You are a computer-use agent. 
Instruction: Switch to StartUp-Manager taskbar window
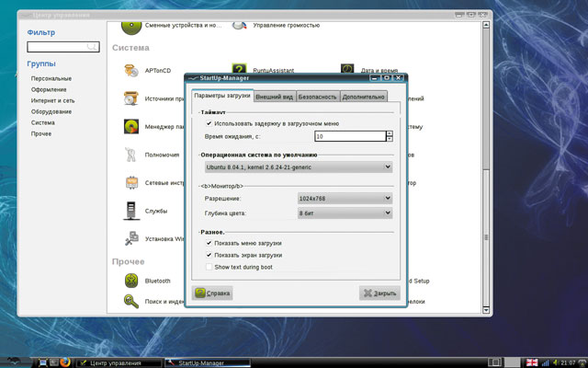tap(208, 363)
